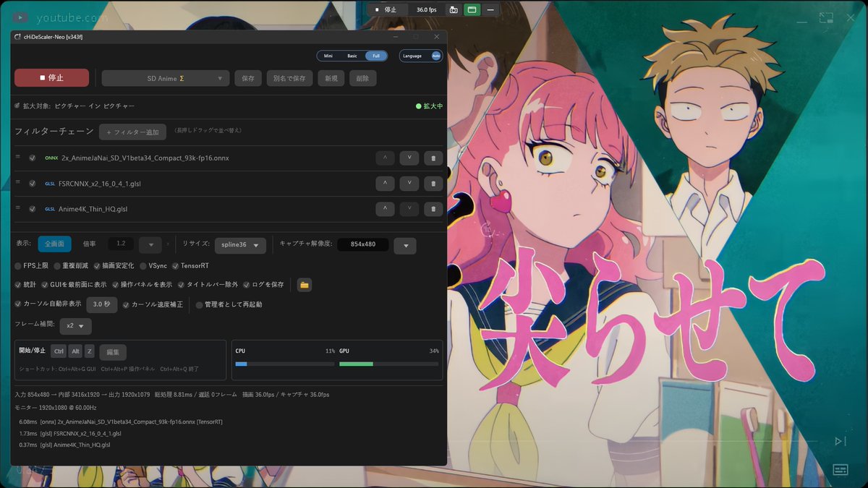Toggle 操作パネルを表示 checkbox

115,285
